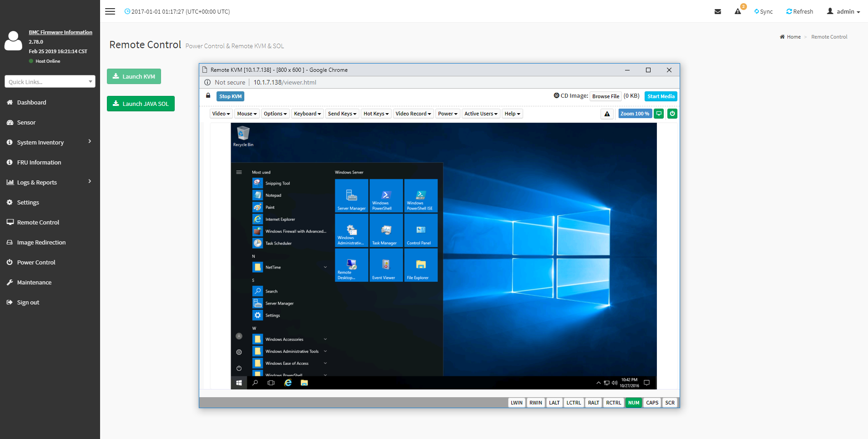The image size is (868, 439).
Task: Click the green monitor icon beside Zoom
Action: tap(659, 114)
